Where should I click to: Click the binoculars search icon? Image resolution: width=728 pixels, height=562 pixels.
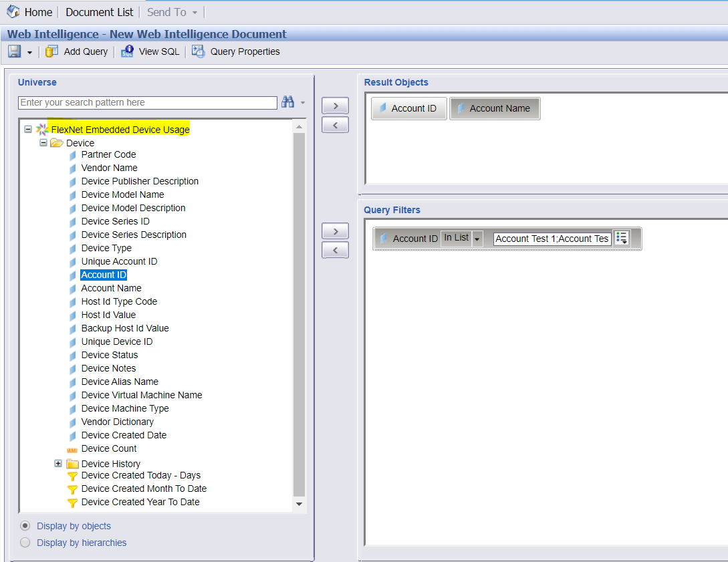[x=288, y=102]
